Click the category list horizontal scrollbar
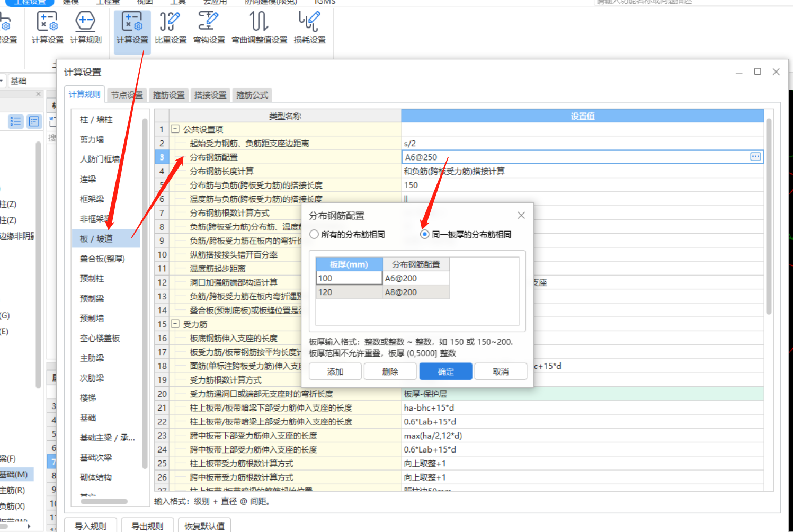This screenshot has width=793, height=532. point(104,501)
